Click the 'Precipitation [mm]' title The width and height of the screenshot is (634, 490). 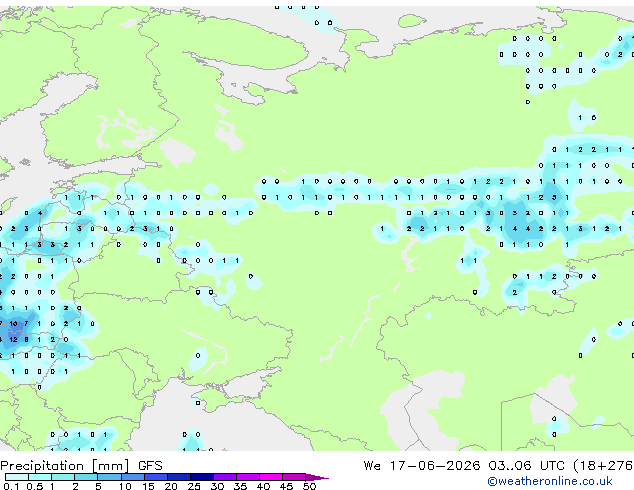[x=65, y=466]
